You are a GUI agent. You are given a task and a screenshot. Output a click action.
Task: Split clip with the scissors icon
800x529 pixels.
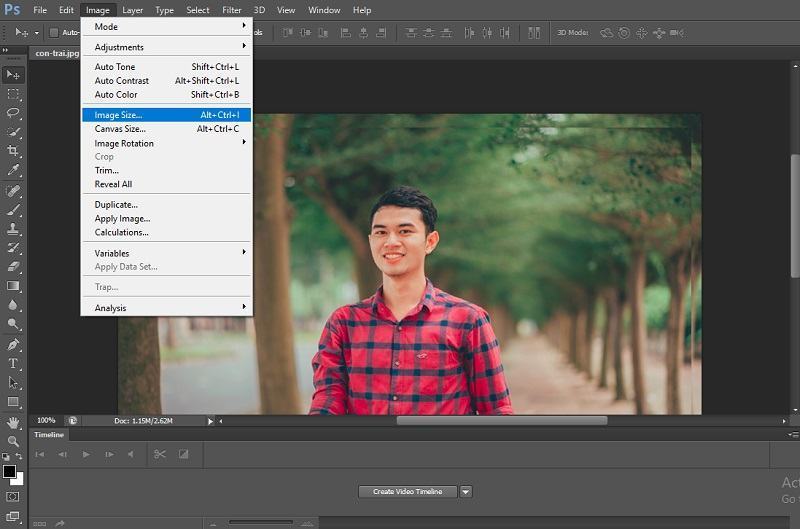click(160, 454)
